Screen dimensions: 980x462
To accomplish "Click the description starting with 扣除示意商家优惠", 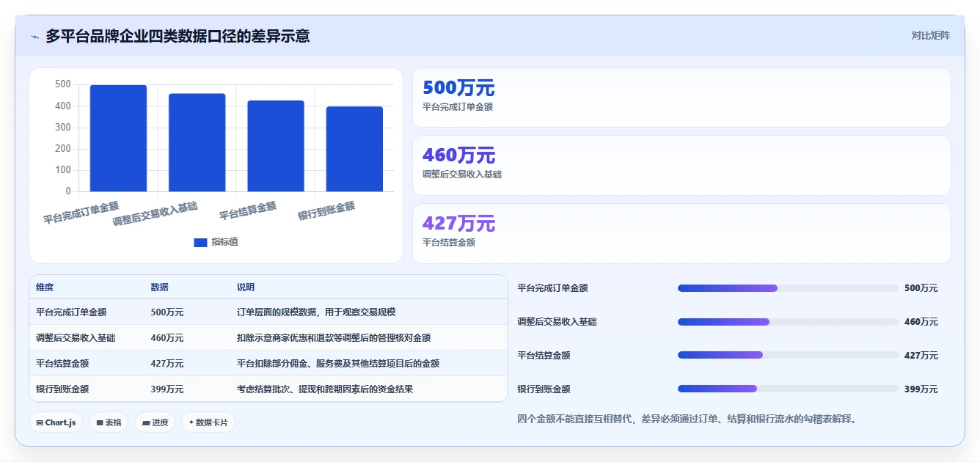I will [334, 338].
